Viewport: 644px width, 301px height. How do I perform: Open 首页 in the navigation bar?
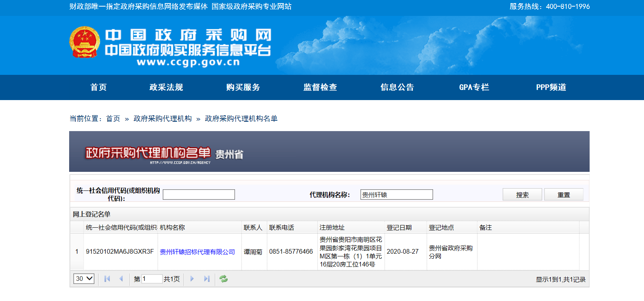[x=98, y=87]
